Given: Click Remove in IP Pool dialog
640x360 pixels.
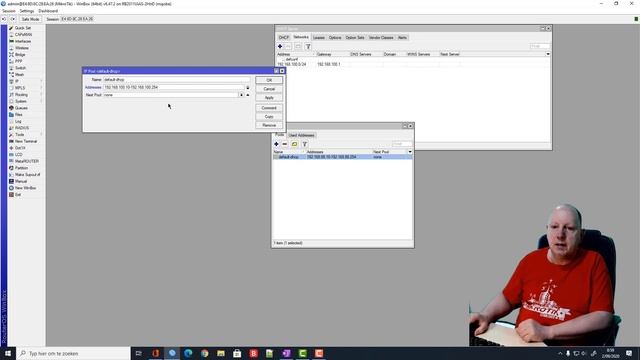Looking at the screenshot, I should [269, 125].
